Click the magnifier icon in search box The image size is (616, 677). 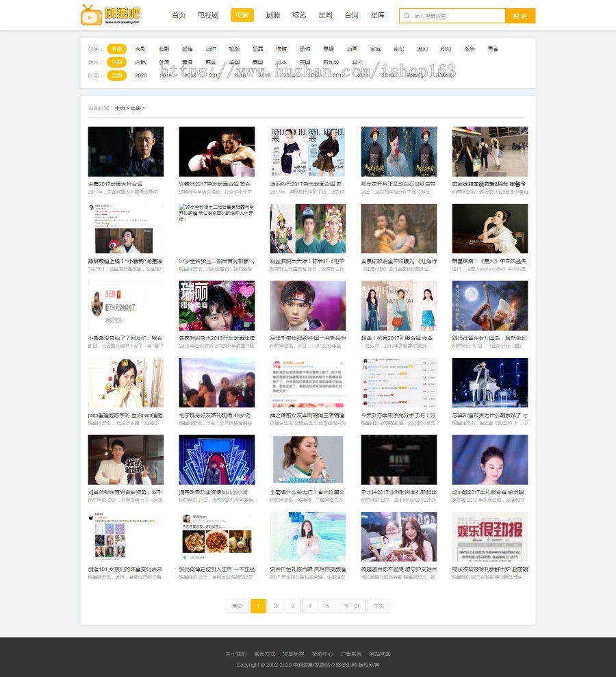click(x=407, y=16)
